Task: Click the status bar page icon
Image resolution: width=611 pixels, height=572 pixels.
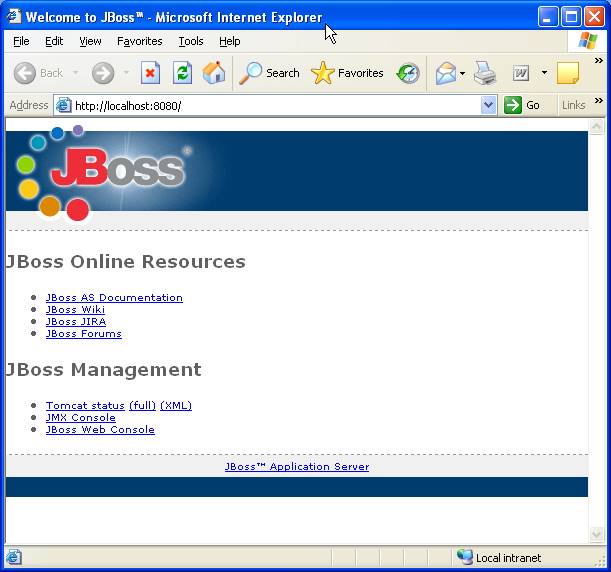Action: coord(13,558)
